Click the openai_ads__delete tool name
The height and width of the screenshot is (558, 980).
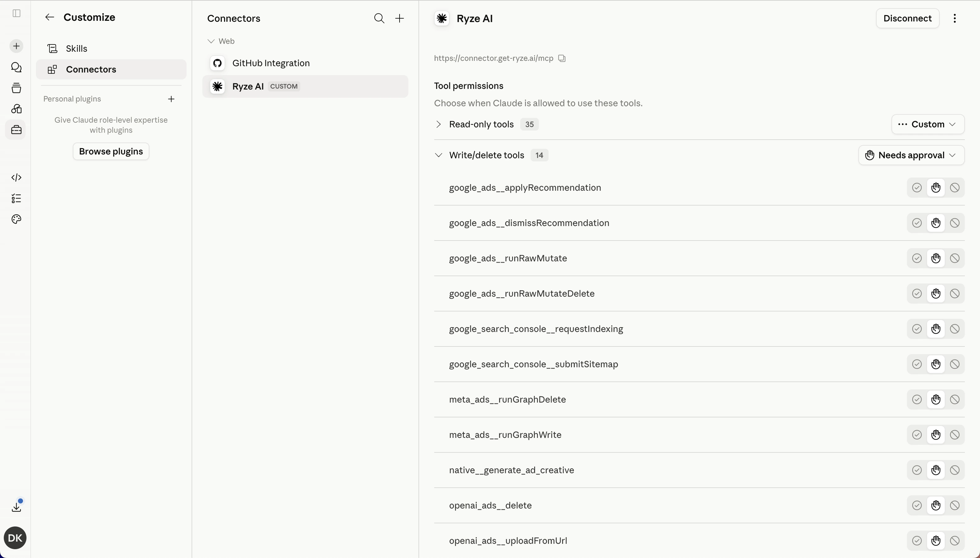[x=490, y=505]
